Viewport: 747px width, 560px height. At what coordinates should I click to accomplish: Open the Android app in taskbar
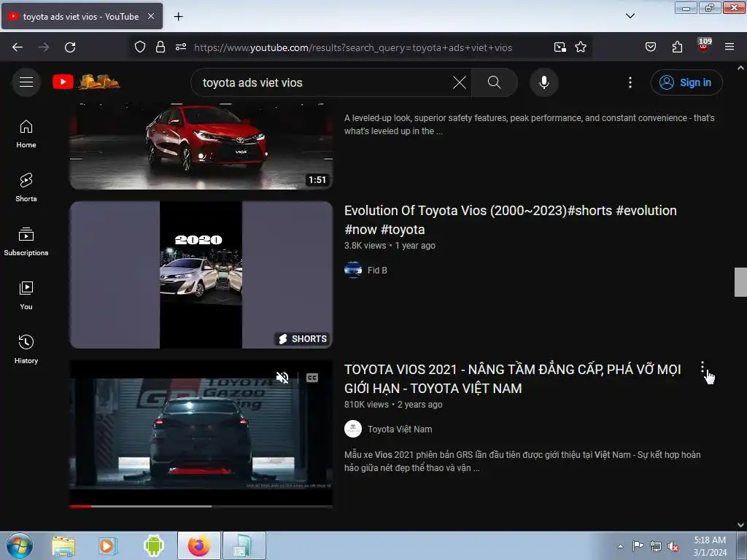coord(153,545)
